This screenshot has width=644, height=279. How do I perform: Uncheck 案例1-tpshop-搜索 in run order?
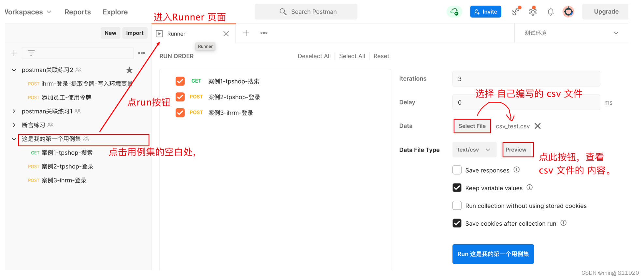180,81
